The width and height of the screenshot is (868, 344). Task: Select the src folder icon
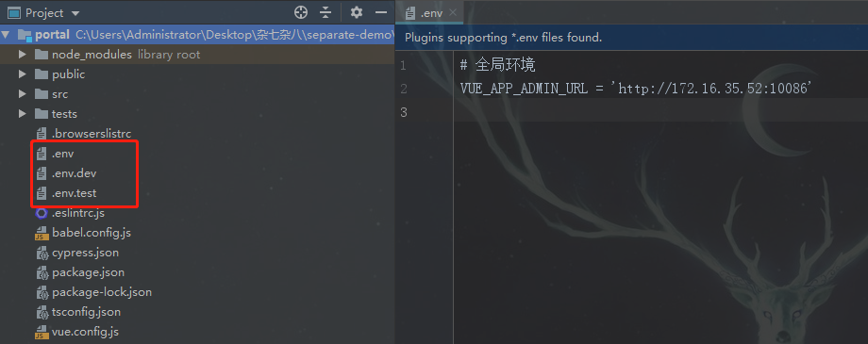[x=41, y=94]
